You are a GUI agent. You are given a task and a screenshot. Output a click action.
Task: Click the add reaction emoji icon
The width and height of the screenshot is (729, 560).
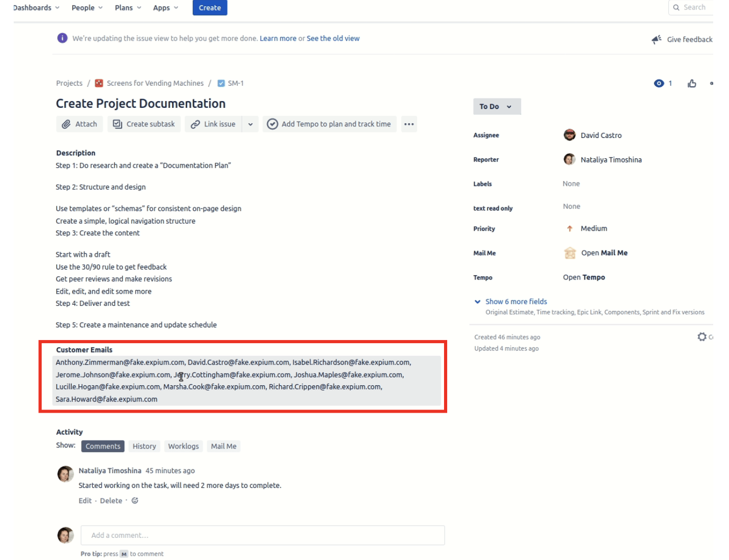click(135, 501)
